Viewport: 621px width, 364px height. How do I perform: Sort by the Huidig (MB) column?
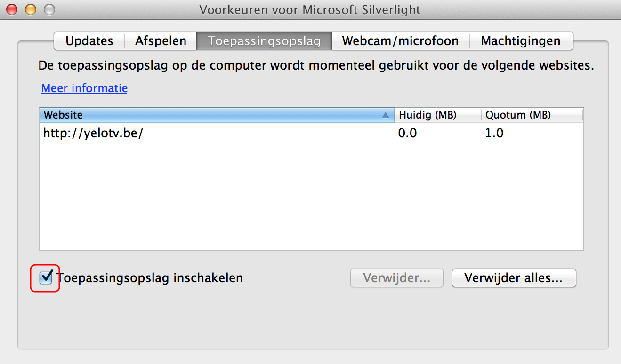(x=438, y=115)
